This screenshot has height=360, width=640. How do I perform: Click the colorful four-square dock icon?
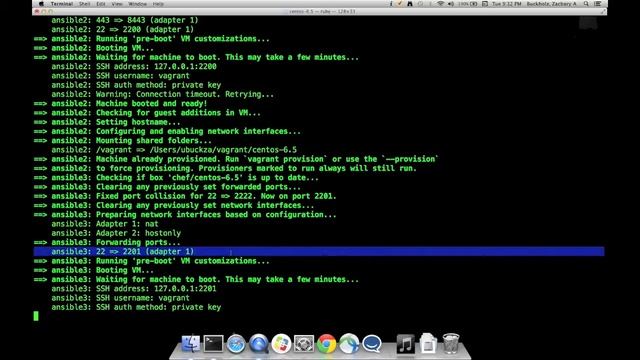pos(281,344)
